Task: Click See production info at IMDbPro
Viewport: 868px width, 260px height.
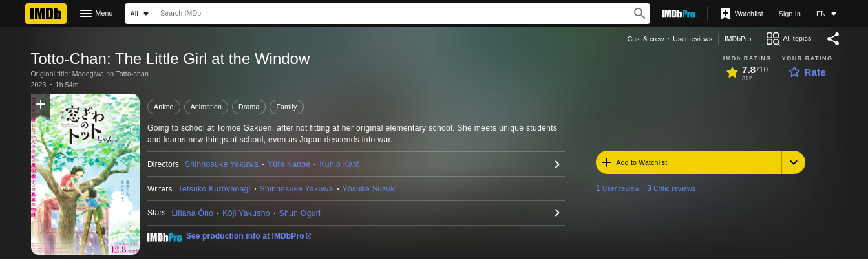Action: click(248, 236)
